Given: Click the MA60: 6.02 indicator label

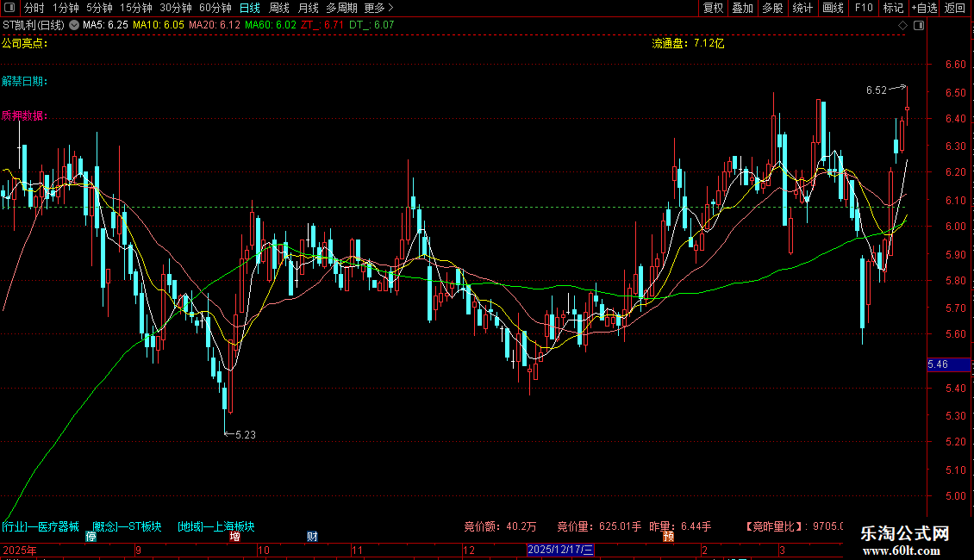Looking at the screenshot, I should click(270, 25).
